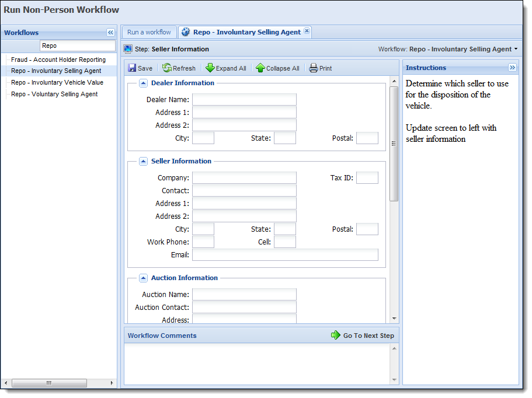Click the Cell phone field
The image size is (532, 398).
[x=285, y=242]
